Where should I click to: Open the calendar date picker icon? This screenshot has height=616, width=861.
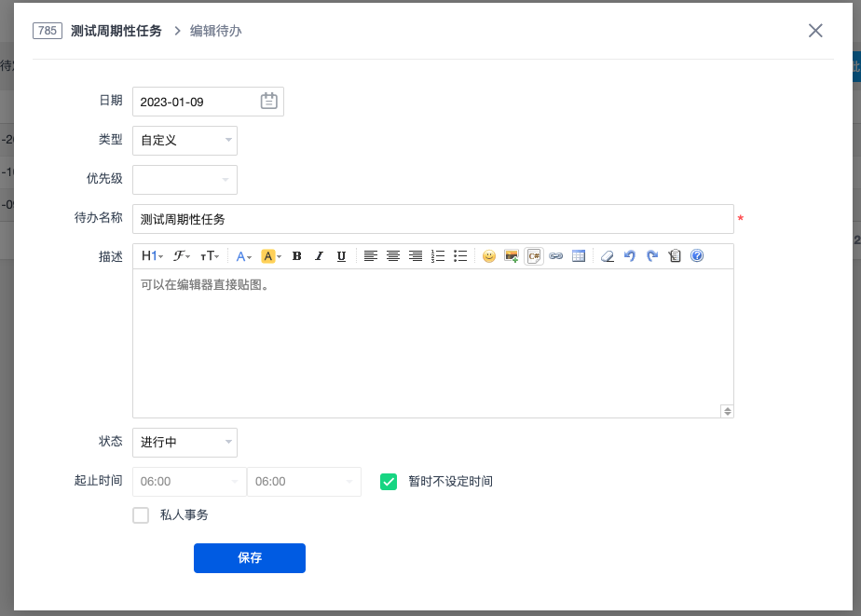coord(268,102)
